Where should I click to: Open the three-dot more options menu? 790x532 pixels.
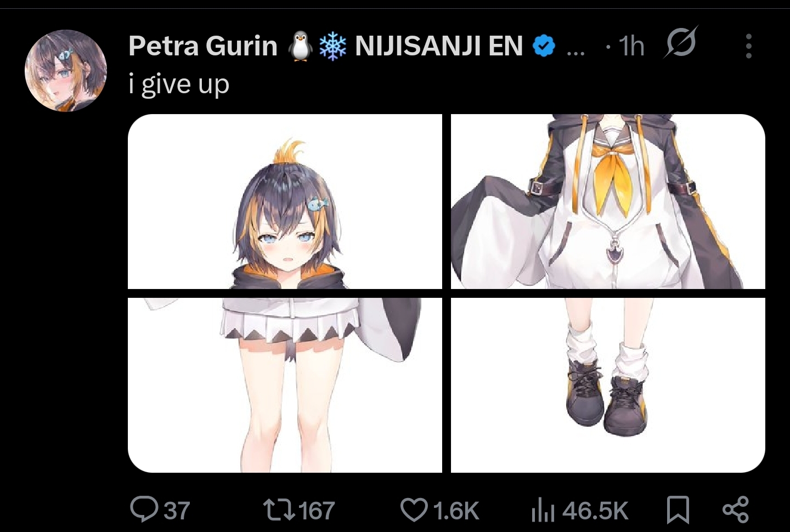click(x=748, y=46)
